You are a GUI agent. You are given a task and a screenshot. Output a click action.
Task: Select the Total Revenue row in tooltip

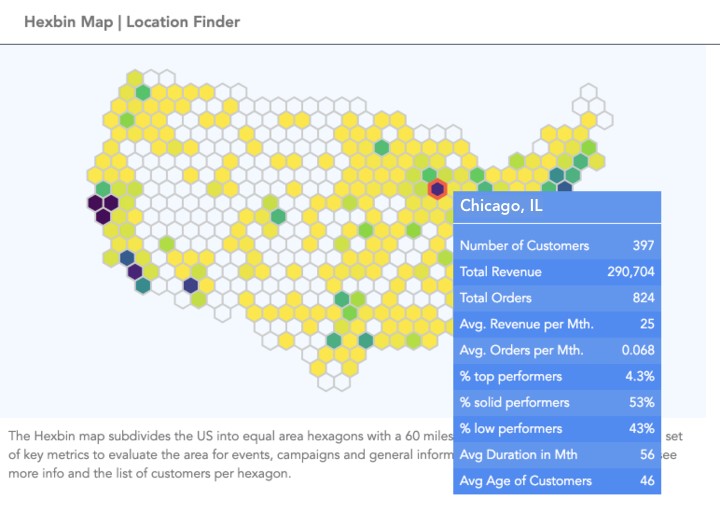coord(557,272)
